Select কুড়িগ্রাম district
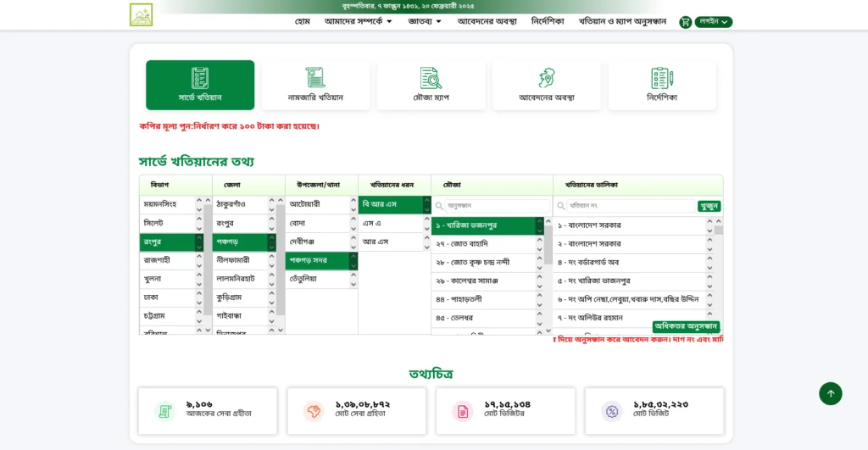Image resolution: width=868 pixels, height=450 pixels. [244, 297]
